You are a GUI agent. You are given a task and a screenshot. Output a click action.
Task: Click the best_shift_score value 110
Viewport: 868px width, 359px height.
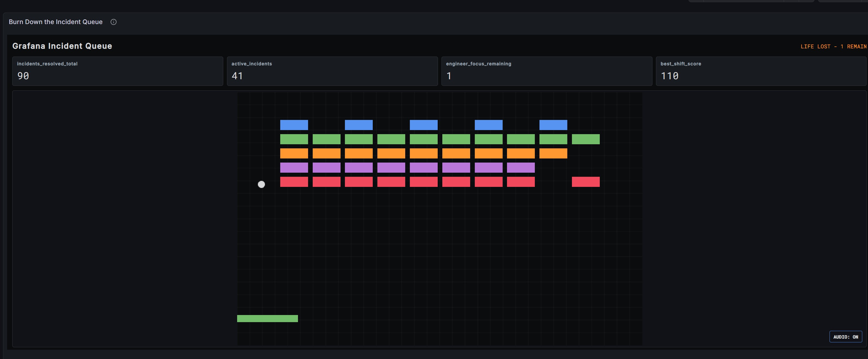pos(670,76)
